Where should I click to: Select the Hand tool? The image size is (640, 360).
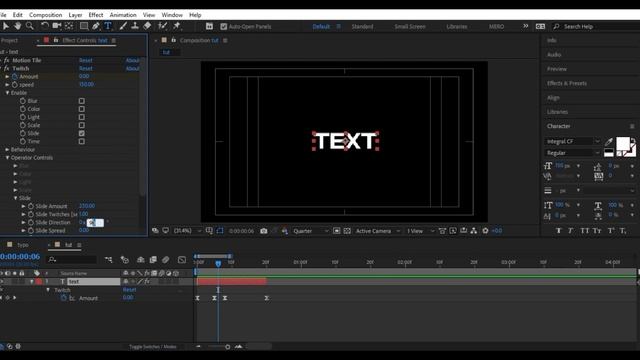point(18,26)
